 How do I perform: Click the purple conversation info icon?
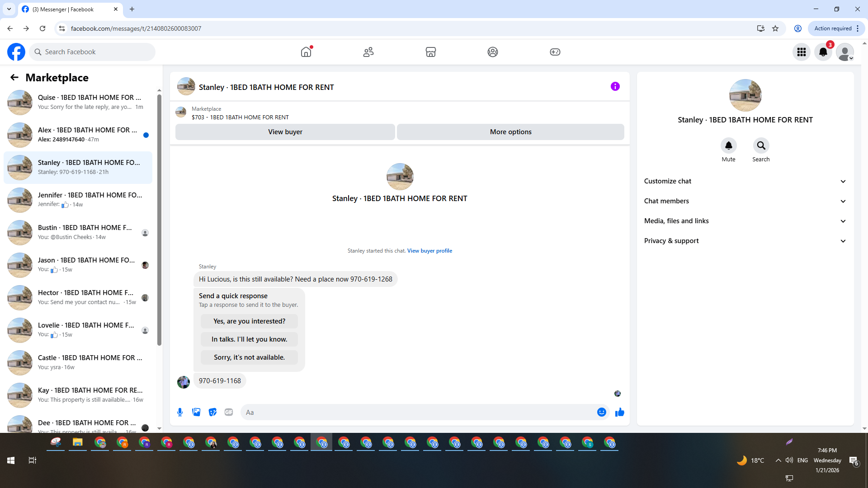pyautogui.click(x=615, y=86)
